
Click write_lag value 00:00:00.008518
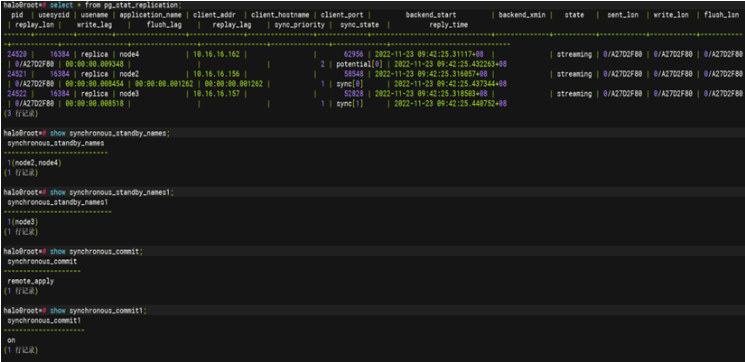[95, 103]
